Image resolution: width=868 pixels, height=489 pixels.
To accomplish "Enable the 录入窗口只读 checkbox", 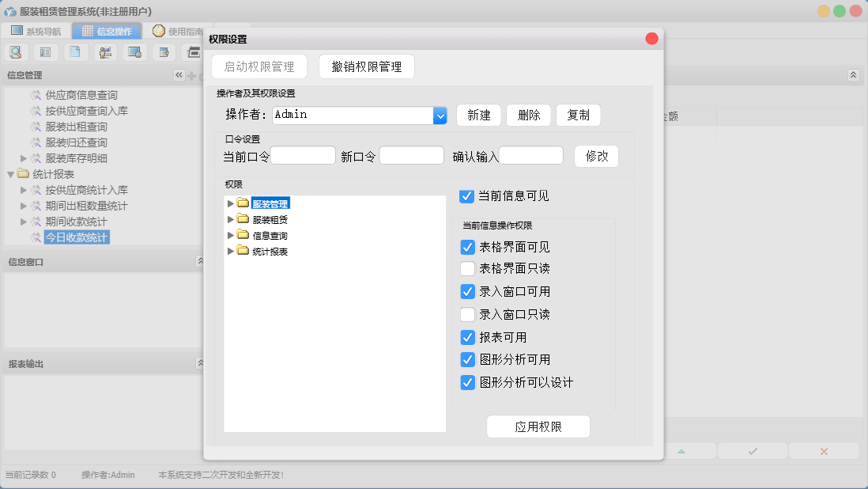I will 468,315.
